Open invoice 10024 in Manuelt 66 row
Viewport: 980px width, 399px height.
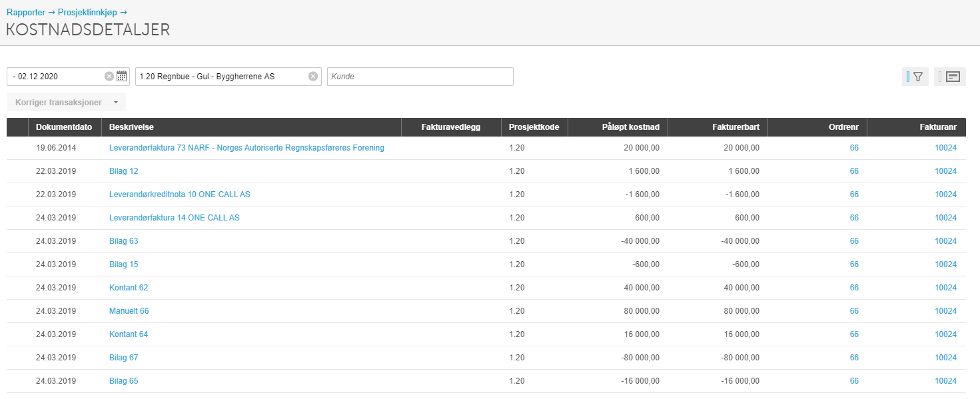(x=945, y=311)
